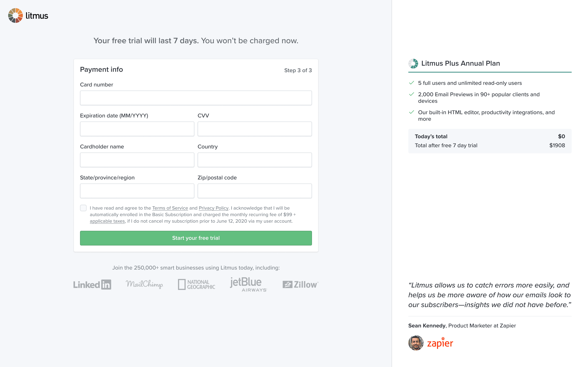
Task: Click into the Expiration date field
Action: coord(137,129)
